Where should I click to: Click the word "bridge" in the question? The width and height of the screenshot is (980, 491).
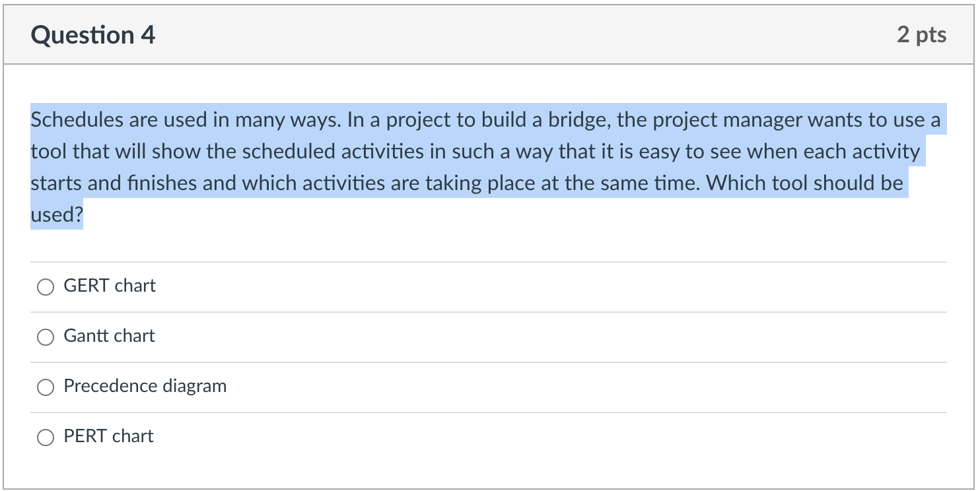point(573,120)
